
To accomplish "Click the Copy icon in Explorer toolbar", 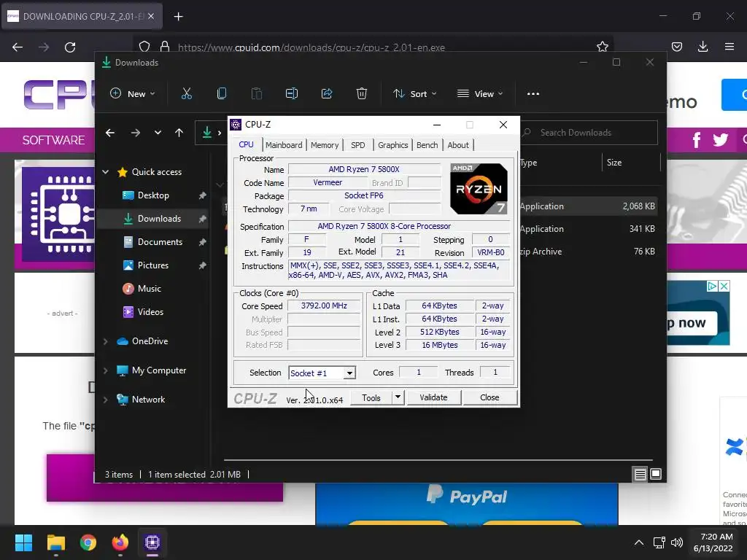I will [x=222, y=94].
